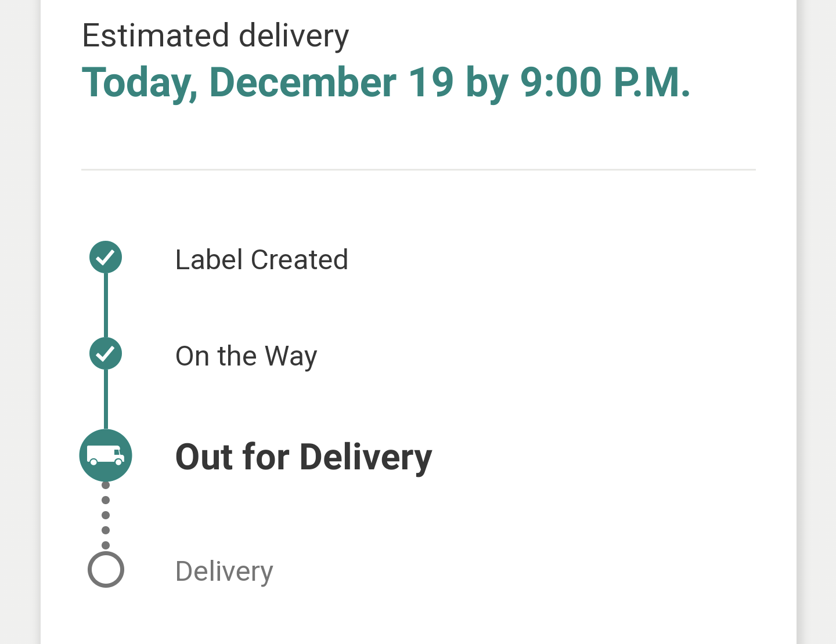Image resolution: width=836 pixels, height=644 pixels.
Task: Click the word by in the delivery estimate
Action: pos(487,83)
